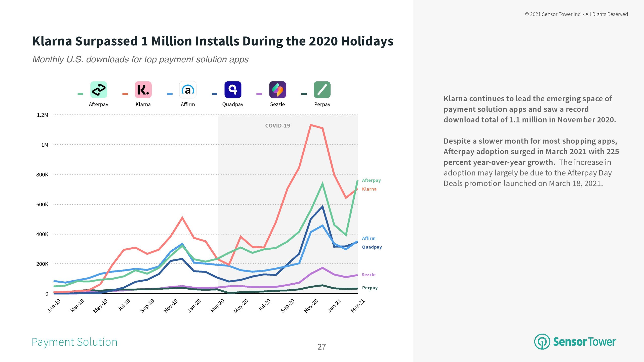Click the blue Quadpay app icon
This screenshot has width=644, height=362.
pos(233,90)
